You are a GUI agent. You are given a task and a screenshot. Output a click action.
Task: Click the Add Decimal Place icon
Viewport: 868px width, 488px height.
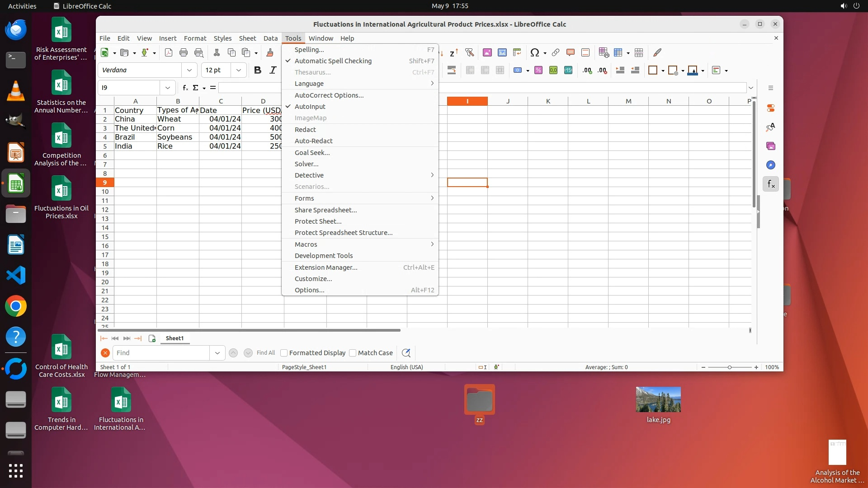tap(587, 70)
